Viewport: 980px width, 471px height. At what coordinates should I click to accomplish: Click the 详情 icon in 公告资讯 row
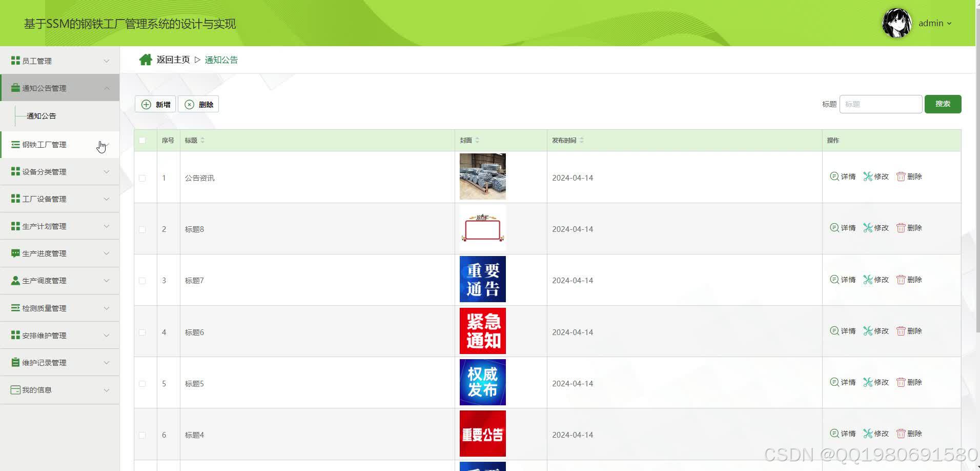tap(834, 176)
